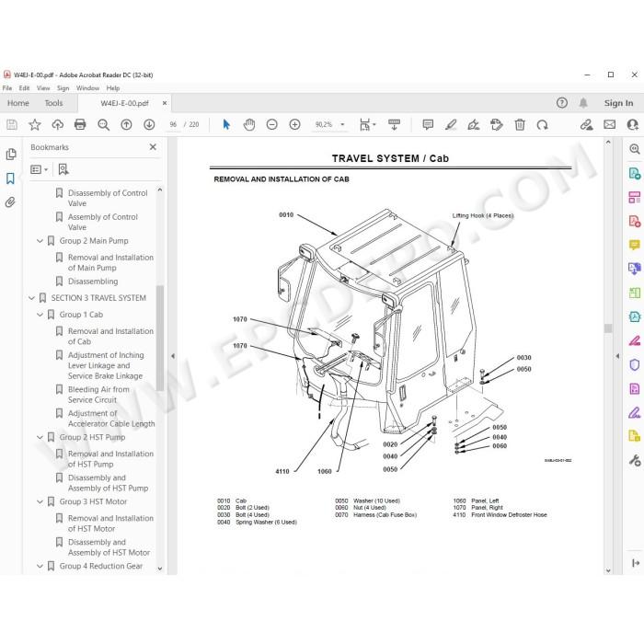
Task: Click the rotate icon in the toolbar
Action: [x=542, y=124]
